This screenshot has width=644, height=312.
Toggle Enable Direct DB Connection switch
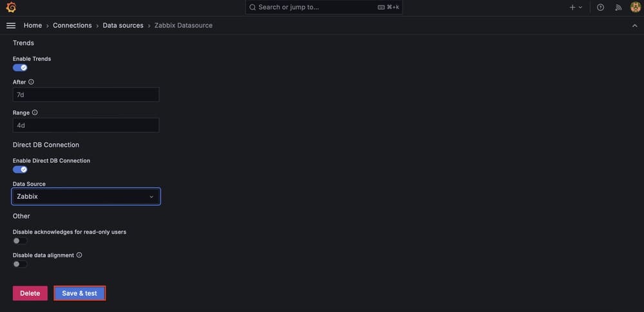point(20,169)
